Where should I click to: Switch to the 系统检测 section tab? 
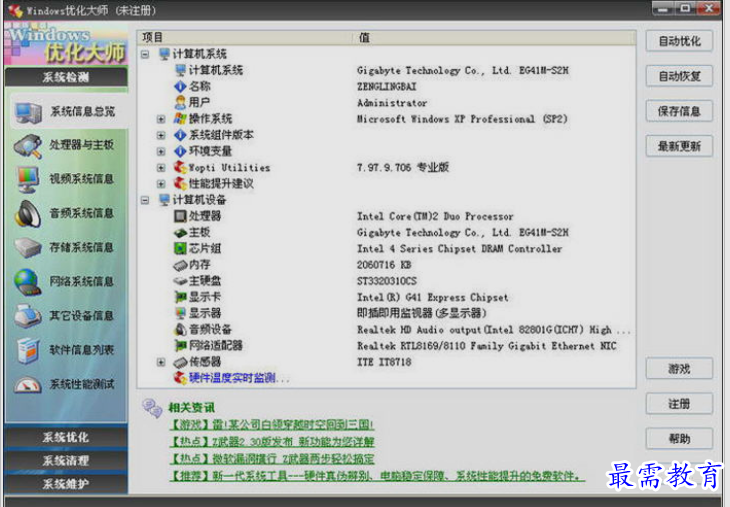(x=66, y=77)
